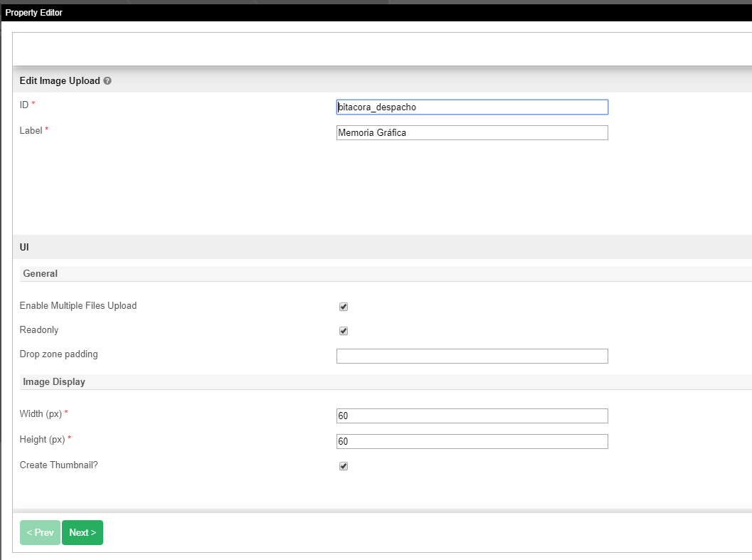Disable the Create Thumbnail checkbox
Viewport: 752px width, 560px height.
344,466
